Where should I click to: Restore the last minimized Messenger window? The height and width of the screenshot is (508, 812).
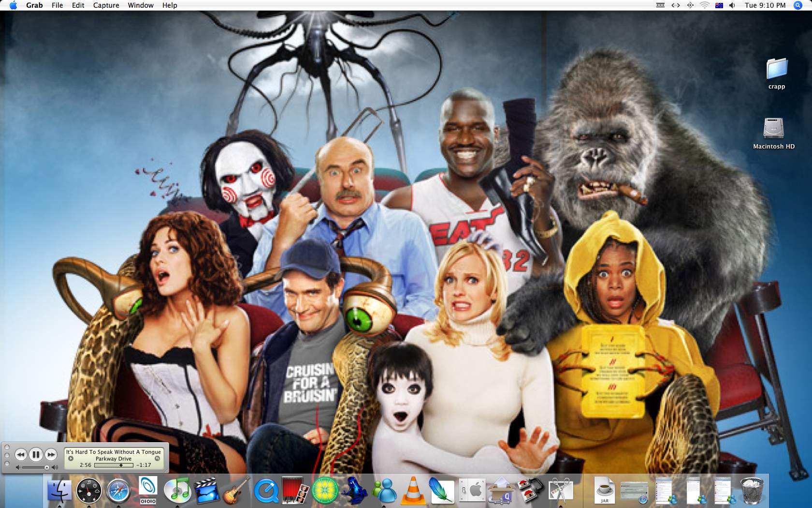coord(724,490)
